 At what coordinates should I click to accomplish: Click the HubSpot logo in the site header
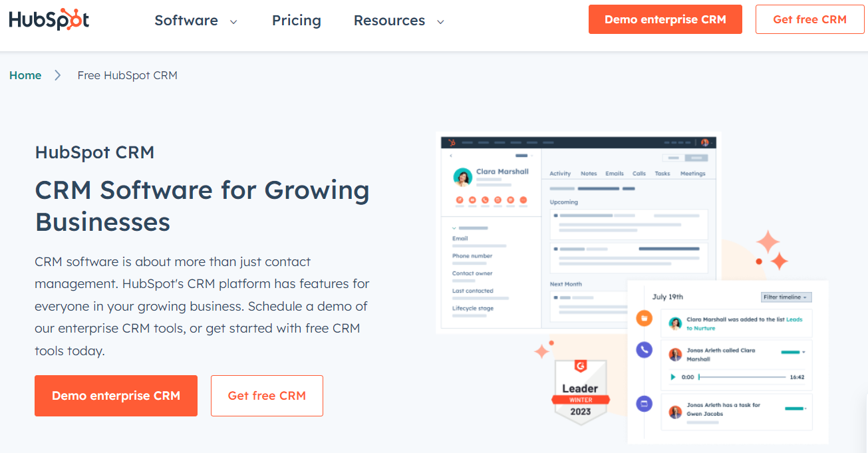click(49, 20)
